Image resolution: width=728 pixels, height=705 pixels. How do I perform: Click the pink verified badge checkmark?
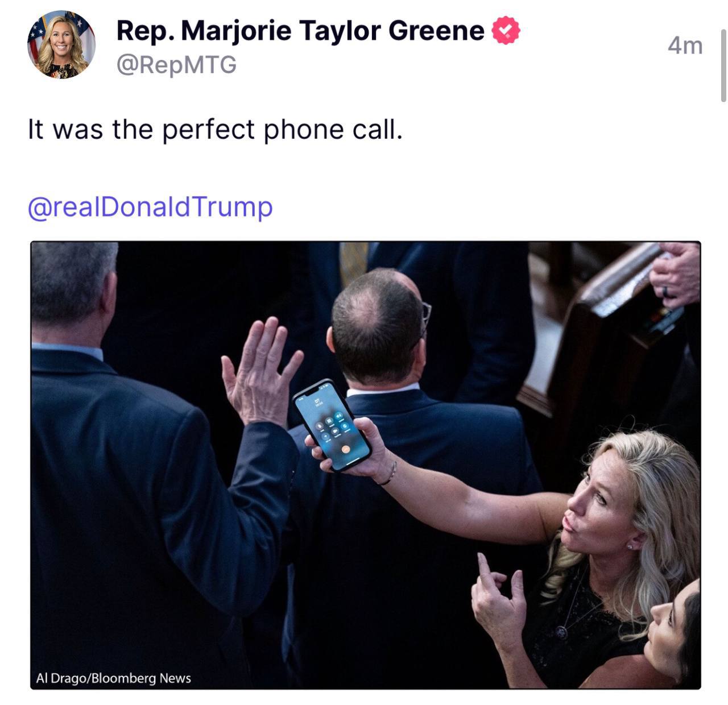tap(506, 31)
